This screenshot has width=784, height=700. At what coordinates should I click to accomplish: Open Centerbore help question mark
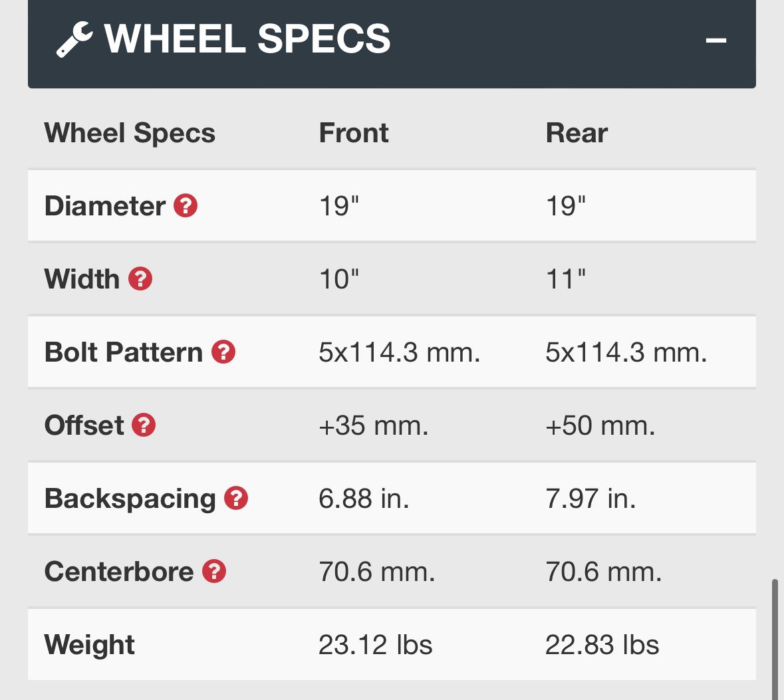point(214,571)
